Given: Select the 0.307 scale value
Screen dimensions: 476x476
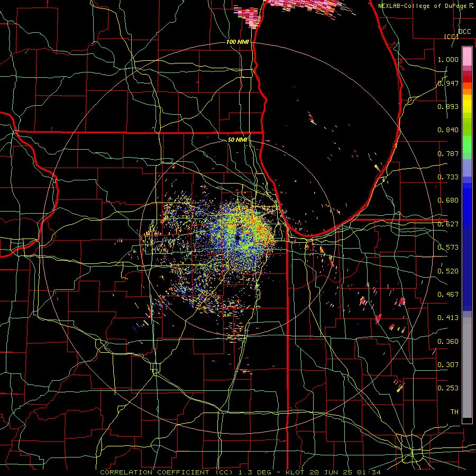Looking at the screenshot, I should (x=448, y=365).
